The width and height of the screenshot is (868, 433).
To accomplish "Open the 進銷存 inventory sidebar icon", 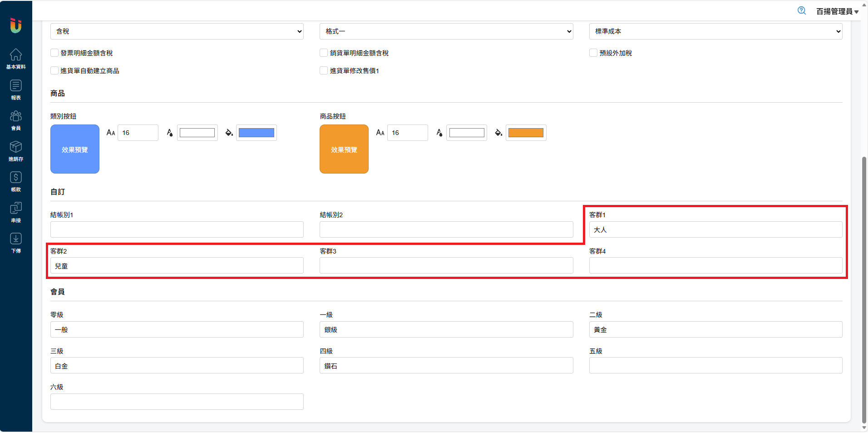I will (16, 151).
